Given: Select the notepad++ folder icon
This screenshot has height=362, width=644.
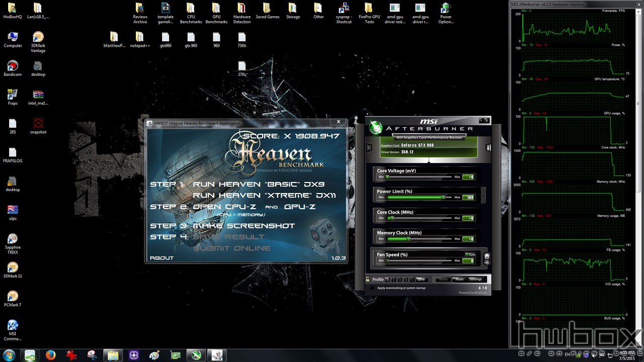Looking at the screenshot, I should [140, 40].
